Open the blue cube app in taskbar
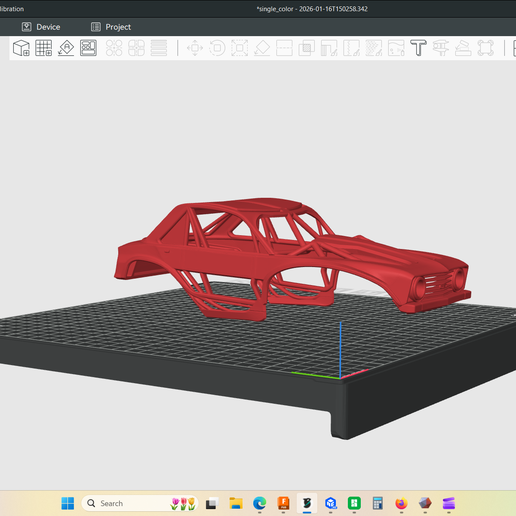The width and height of the screenshot is (516, 516). (331, 503)
